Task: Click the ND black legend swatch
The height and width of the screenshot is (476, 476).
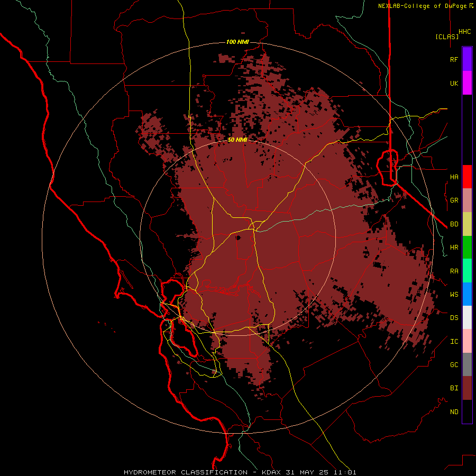Action: 467,411
